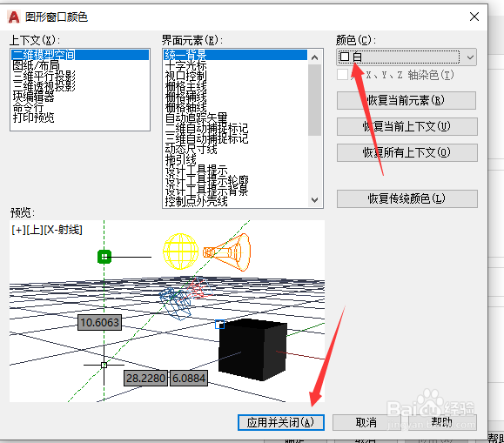
Task: Click the 10.6063 dimension tooltip in preview
Action: pyautogui.click(x=99, y=322)
